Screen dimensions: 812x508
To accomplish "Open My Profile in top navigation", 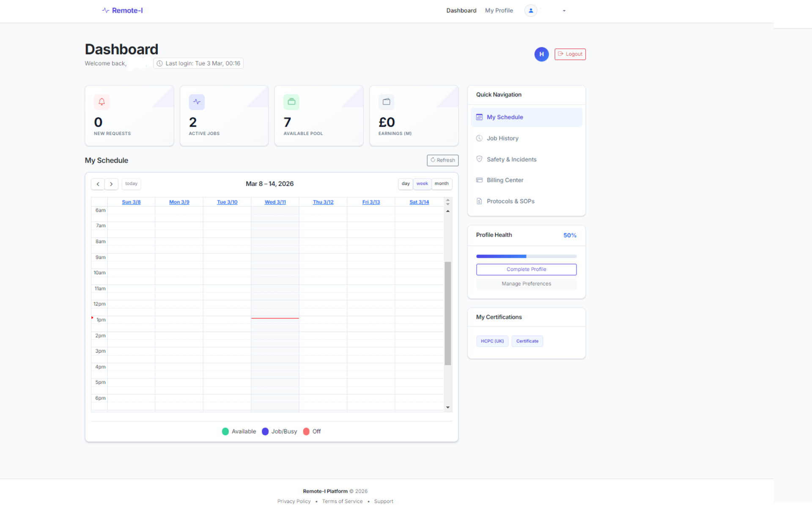I will [x=499, y=11].
